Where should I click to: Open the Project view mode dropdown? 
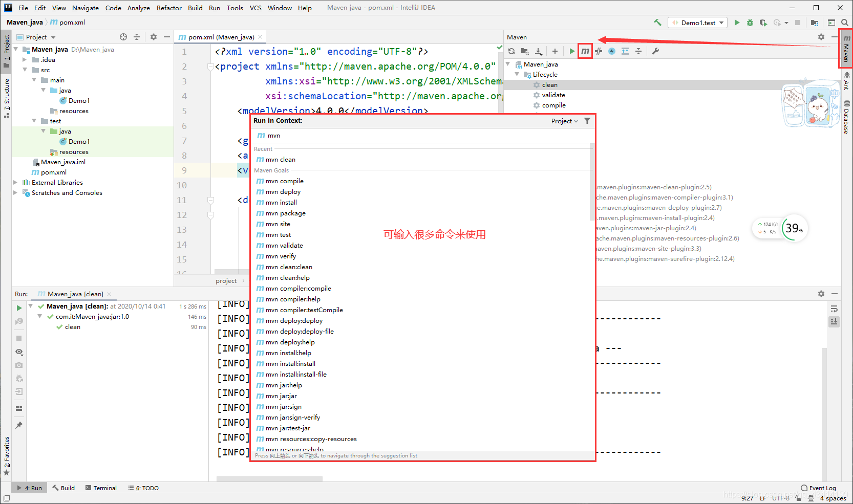tap(53, 37)
